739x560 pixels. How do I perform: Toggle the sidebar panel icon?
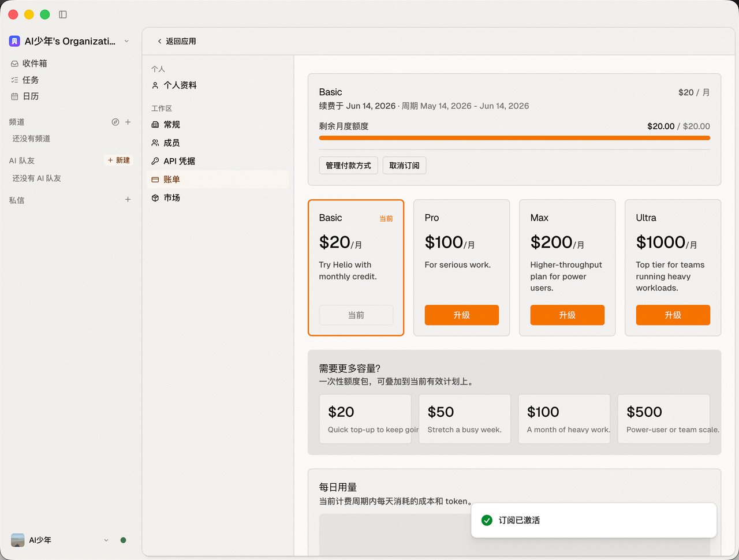pyautogui.click(x=63, y=14)
